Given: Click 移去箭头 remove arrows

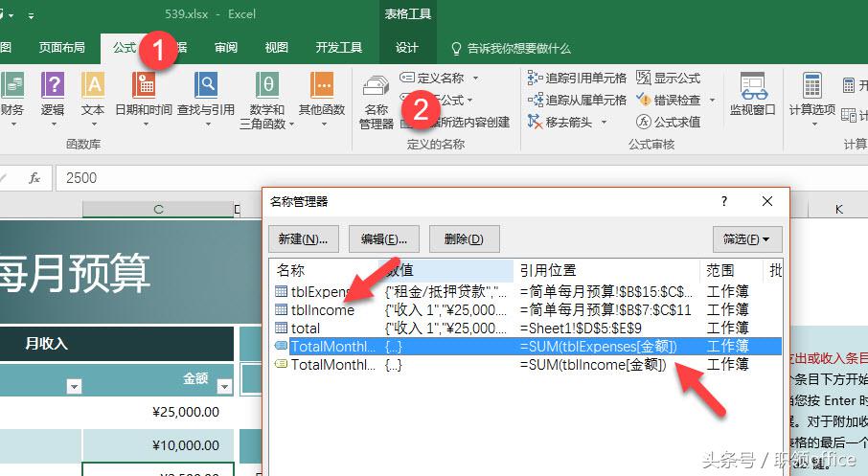Looking at the screenshot, I should point(560,122).
